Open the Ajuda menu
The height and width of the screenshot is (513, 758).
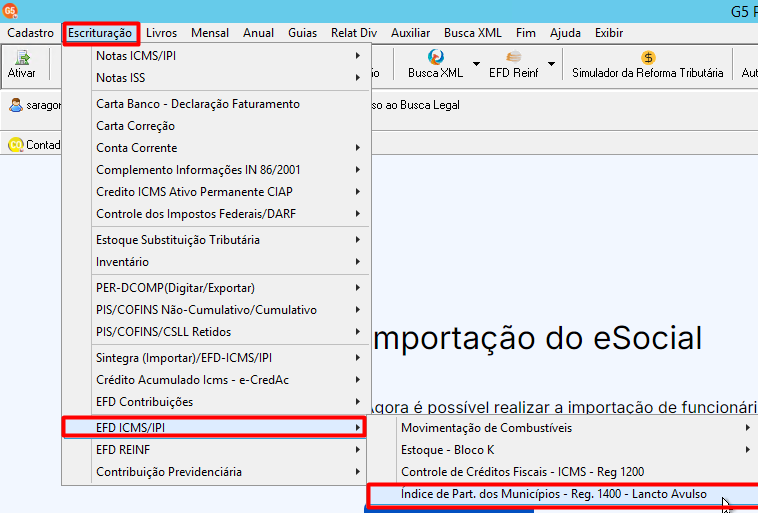[565, 33]
